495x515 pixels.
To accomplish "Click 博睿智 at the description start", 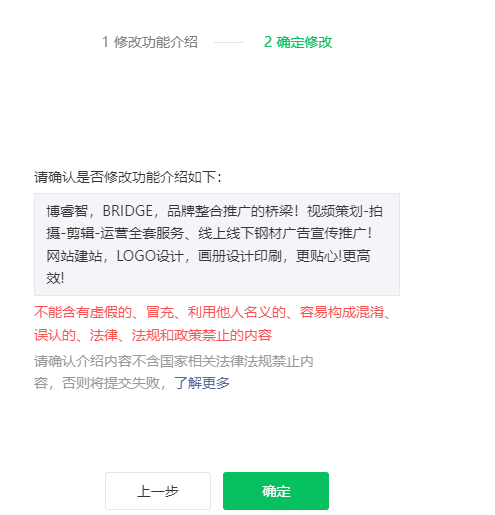I will coord(67,211).
